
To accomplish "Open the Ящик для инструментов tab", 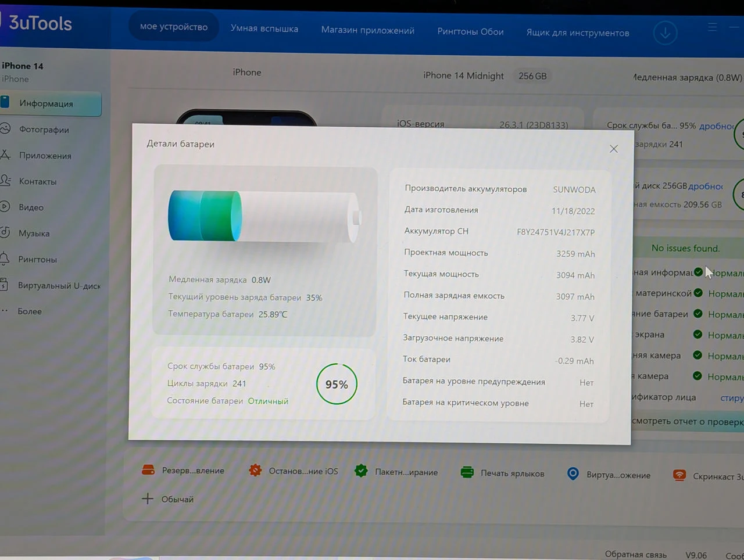I will click(x=578, y=33).
